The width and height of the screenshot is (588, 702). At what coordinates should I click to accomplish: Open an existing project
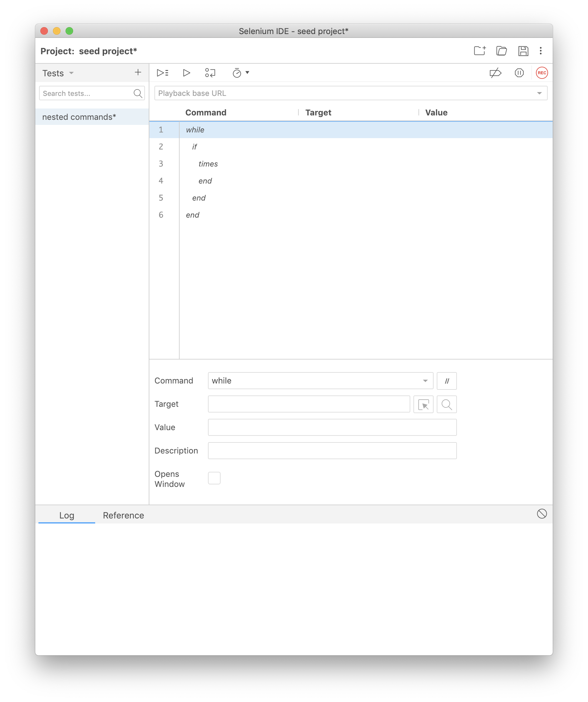click(501, 51)
